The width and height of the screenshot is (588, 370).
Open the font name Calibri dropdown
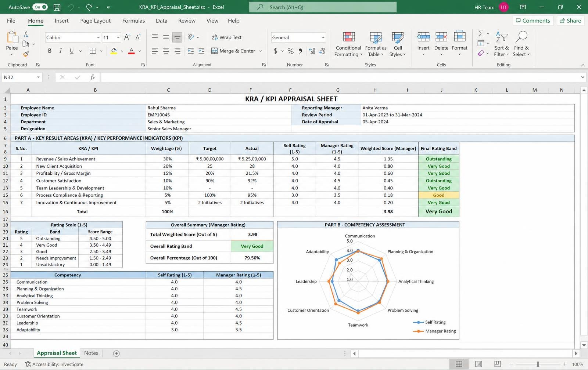pos(98,37)
